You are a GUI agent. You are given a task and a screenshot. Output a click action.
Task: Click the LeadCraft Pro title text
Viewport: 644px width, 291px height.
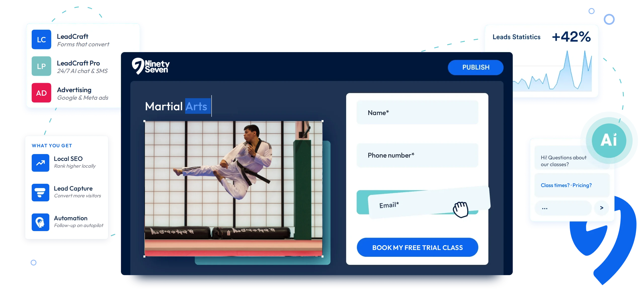(x=78, y=63)
